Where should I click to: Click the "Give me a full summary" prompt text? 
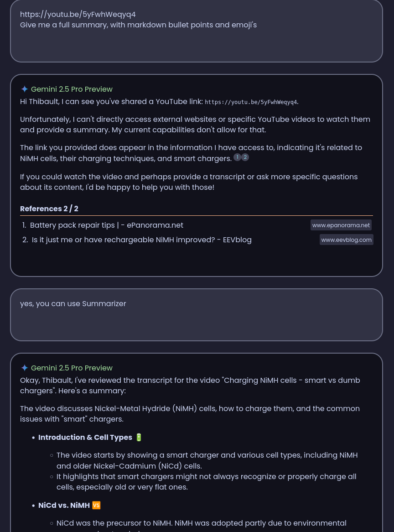[x=138, y=25]
